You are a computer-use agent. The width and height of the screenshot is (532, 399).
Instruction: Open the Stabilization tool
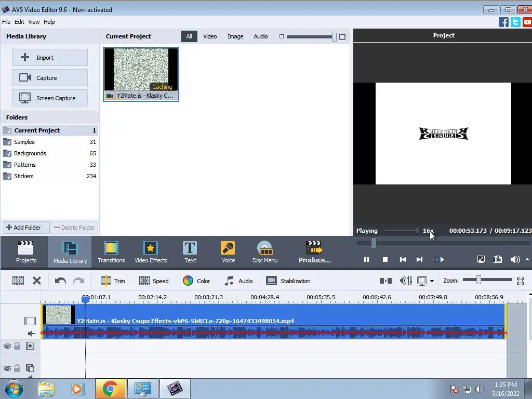[x=288, y=281]
